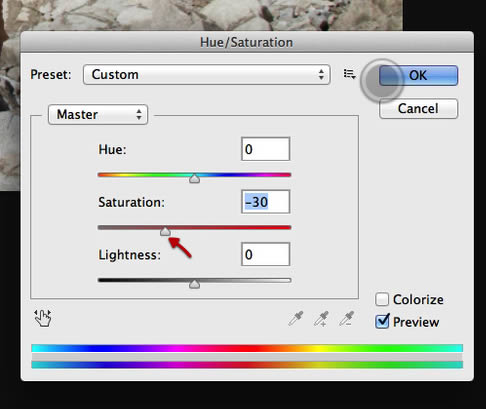This screenshot has width=486, height=409.
Task: Click the Lightness label text
Action: tap(129, 255)
